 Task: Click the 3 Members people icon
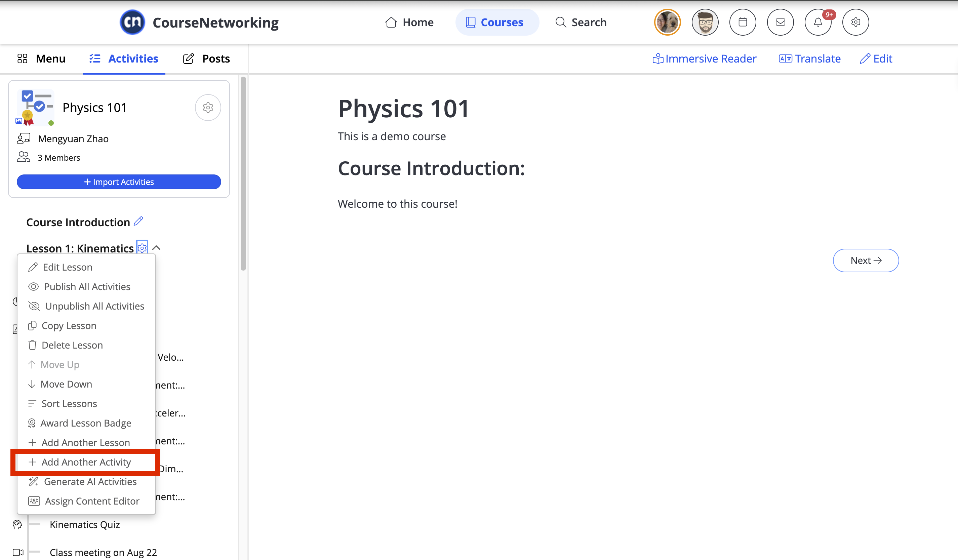(x=23, y=157)
